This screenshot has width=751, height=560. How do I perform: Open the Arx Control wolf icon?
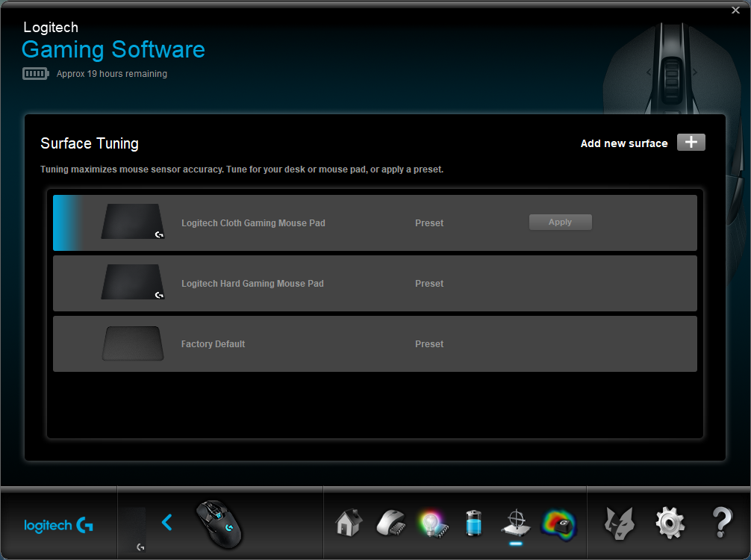click(x=620, y=523)
